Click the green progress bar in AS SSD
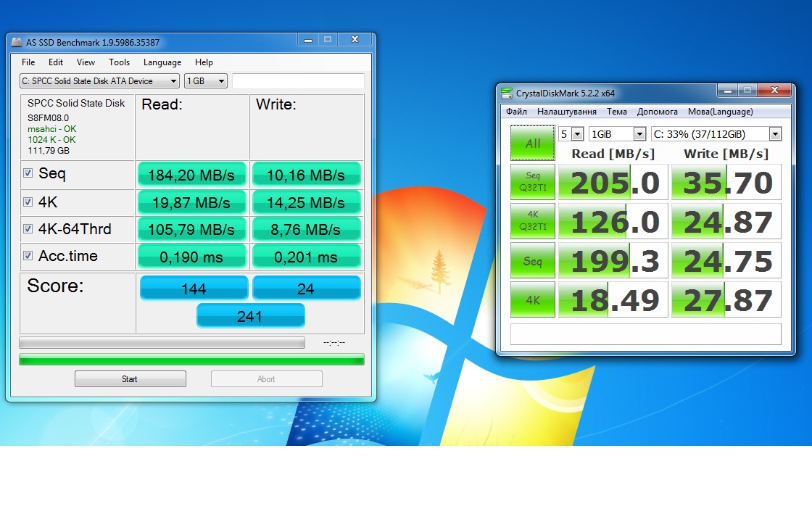Viewport: 812px width, 522px height. pos(191,359)
